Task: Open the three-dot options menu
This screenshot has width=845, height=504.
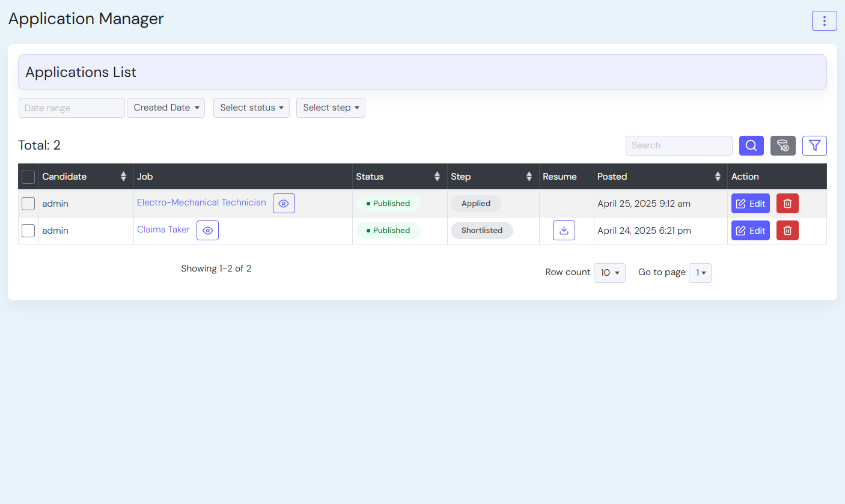Action: [x=824, y=21]
